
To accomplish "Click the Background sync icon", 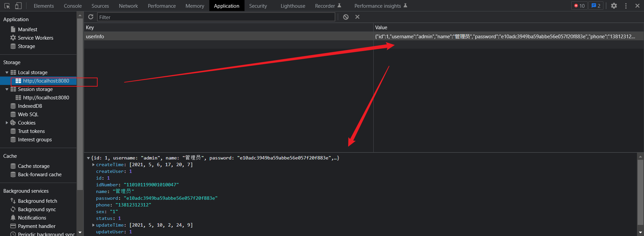I will pos(13,209).
